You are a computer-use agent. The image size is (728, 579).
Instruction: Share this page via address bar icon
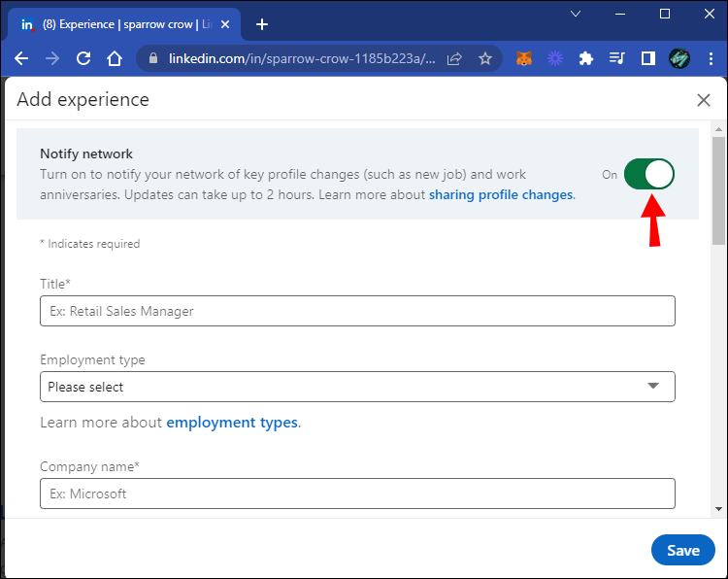tap(454, 58)
